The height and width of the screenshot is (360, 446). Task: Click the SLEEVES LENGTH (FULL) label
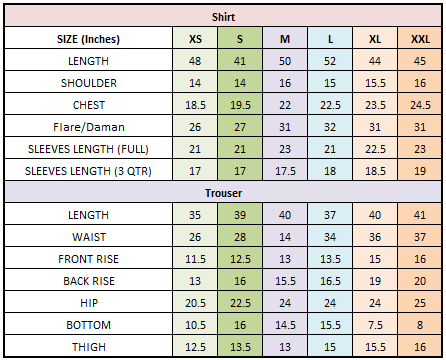[x=89, y=149]
